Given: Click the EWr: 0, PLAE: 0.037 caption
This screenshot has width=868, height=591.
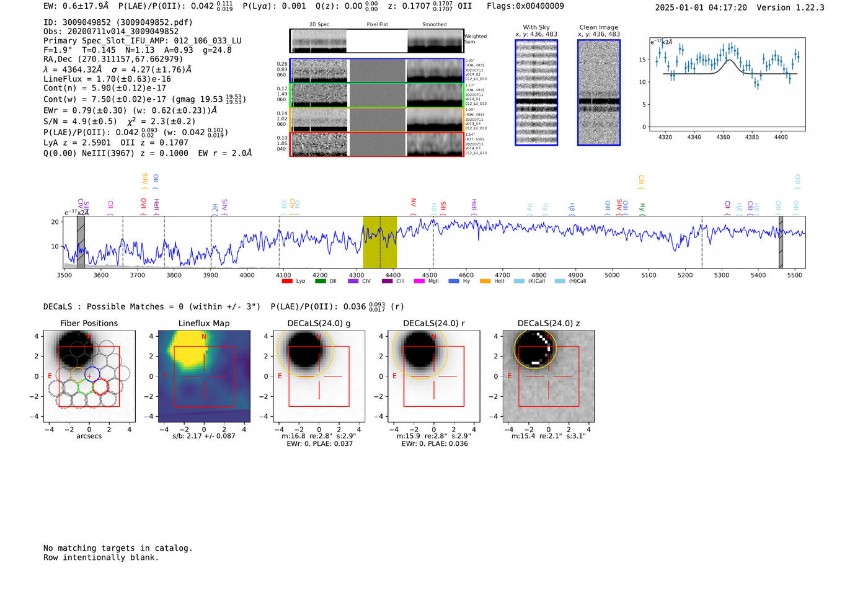Looking at the screenshot, I should [319, 444].
